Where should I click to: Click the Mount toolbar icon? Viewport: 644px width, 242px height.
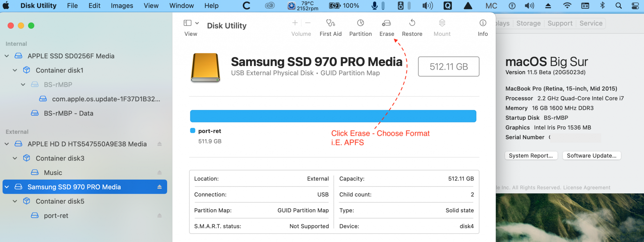click(442, 23)
